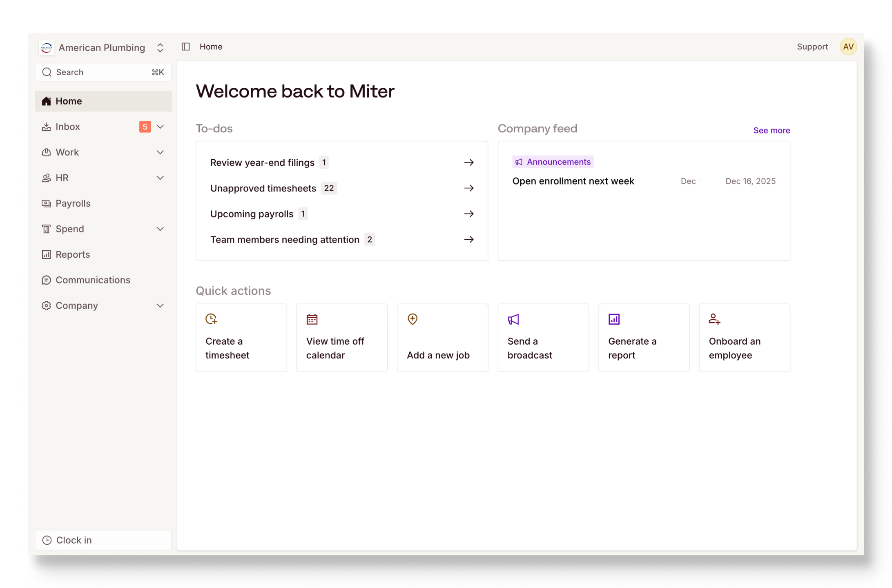Screen dimensions: 892x588
Task: Click the Add a new job pin icon
Action: [x=413, y=319]
